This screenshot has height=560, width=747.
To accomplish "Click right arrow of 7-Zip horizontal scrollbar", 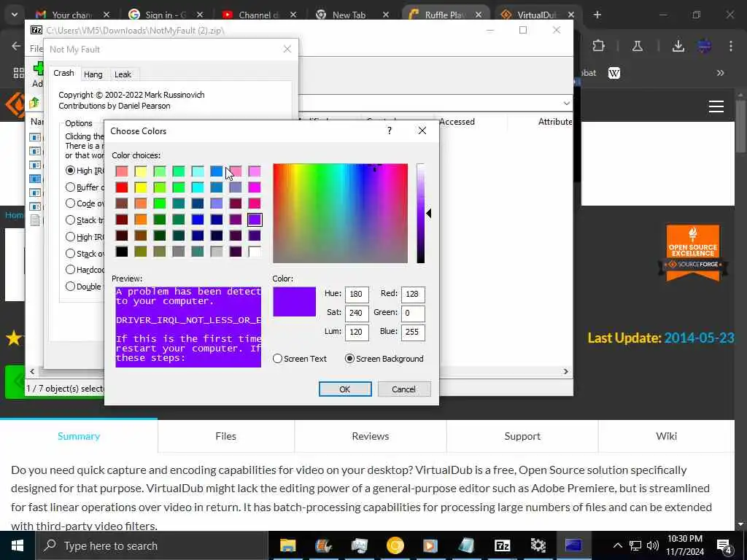I will click(566, 371).
